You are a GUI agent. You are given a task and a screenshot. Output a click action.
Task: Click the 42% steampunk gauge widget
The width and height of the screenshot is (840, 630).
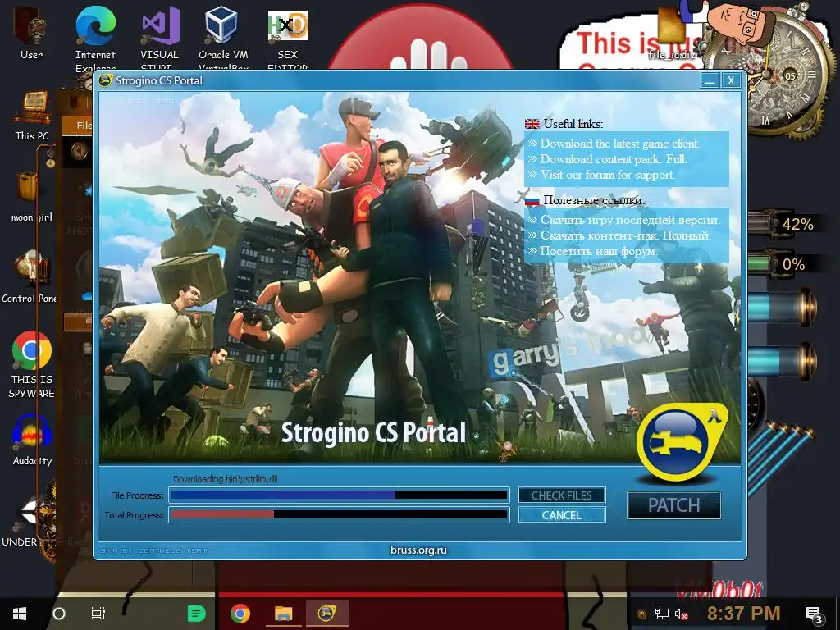[785, 225]
